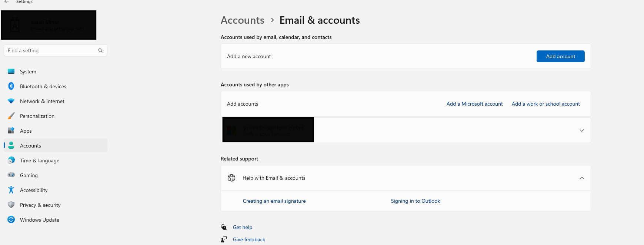Click the Get help headset icon

(224, 227)
